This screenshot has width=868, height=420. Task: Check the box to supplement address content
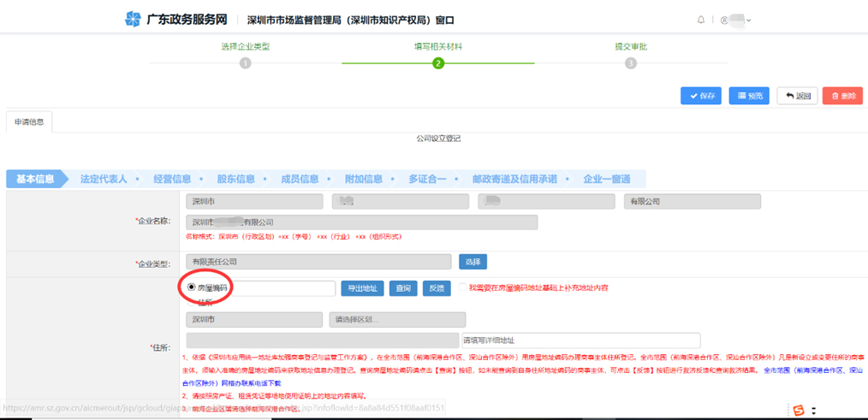tap(463, 288)
